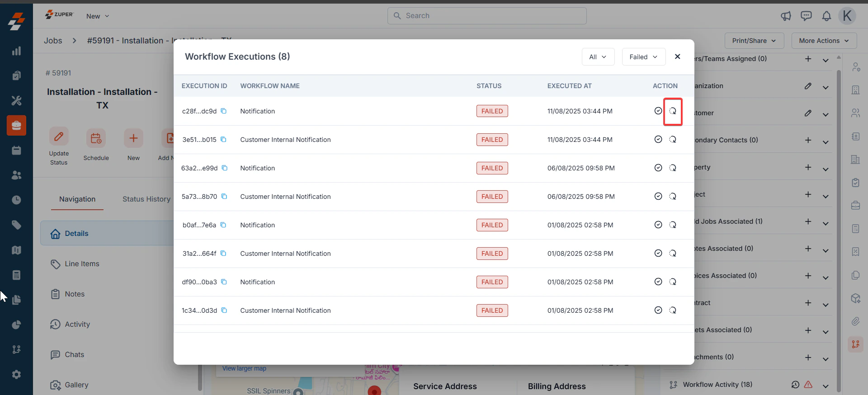
Task: Open Activity in the navigation list
Action: (77, 324)
